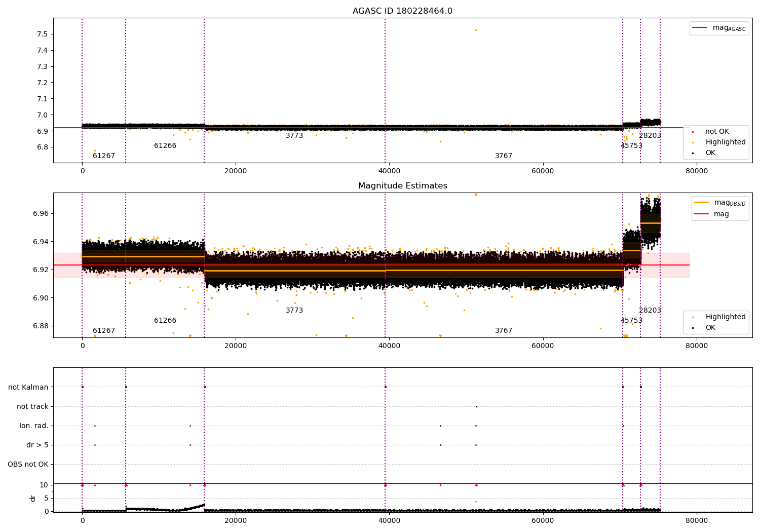The height and width of the screenshot is (532, 760).
Task: Select 'not OK' in the top plot legend
Action: [x=717, y=132]
